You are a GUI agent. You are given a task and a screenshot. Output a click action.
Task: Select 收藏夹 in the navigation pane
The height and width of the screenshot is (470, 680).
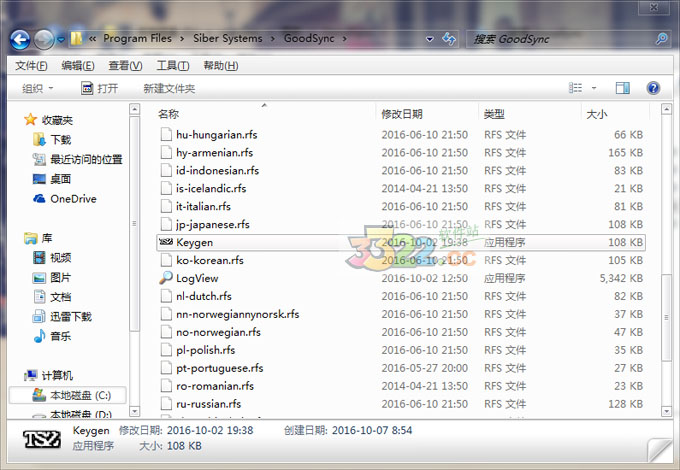(x=57, y=120)
